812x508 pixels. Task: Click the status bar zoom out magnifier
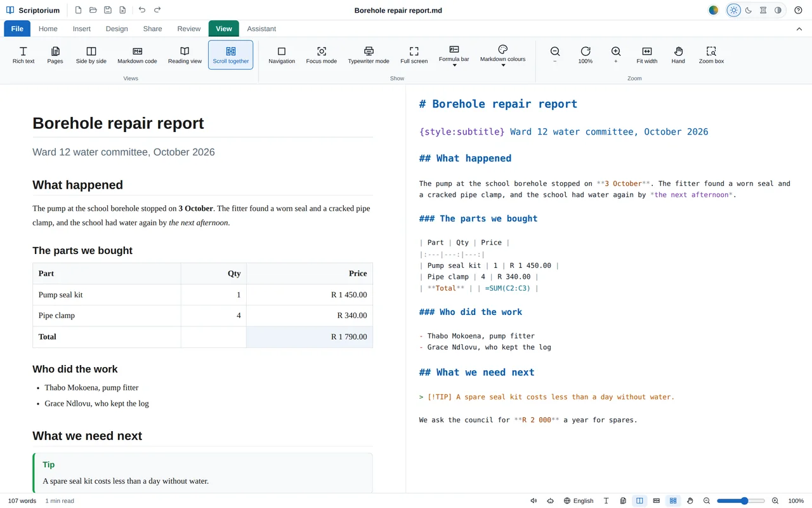click(707, 501)
